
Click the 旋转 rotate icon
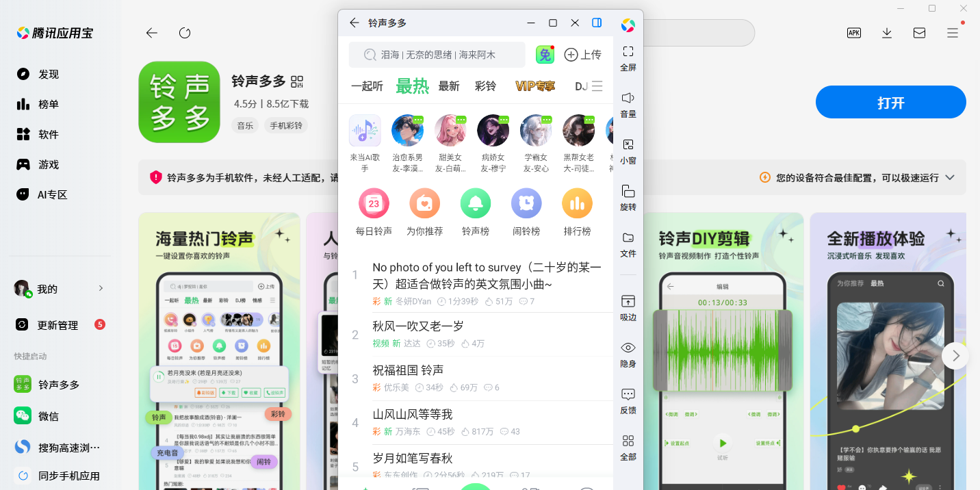pos(628,191)
